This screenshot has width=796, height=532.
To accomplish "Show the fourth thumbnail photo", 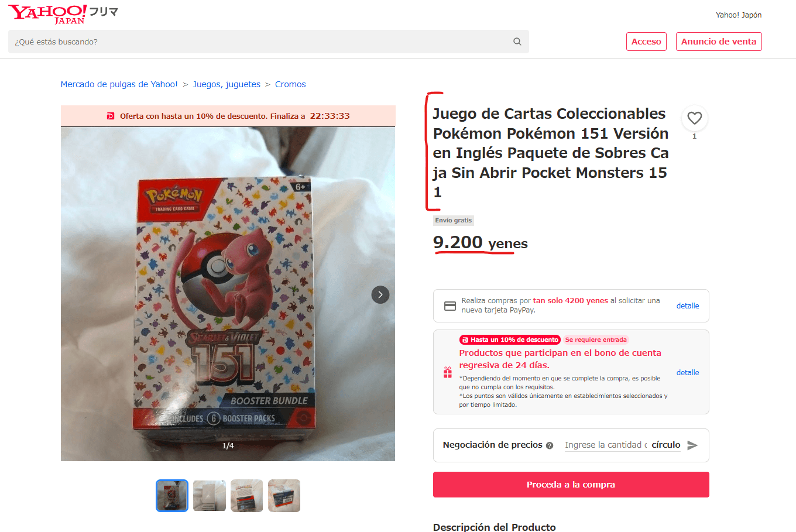I will (284, 496).
